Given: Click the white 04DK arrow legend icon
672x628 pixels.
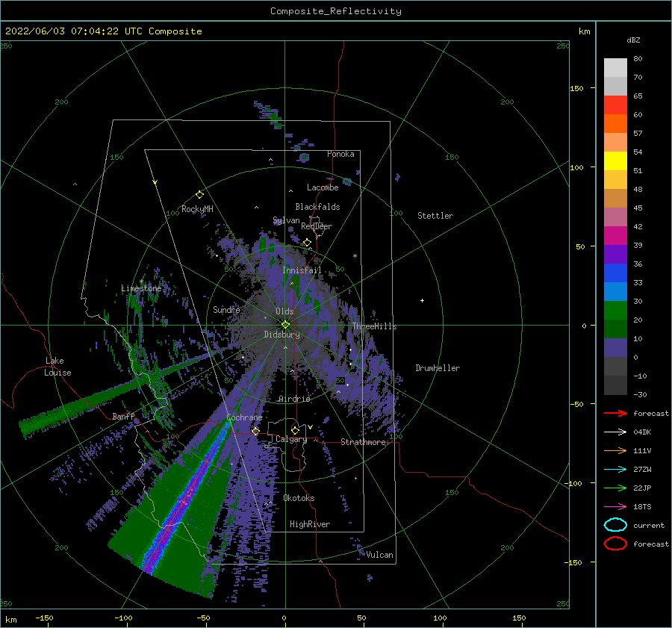Looking at the screenshot, I should pos(615,432).
